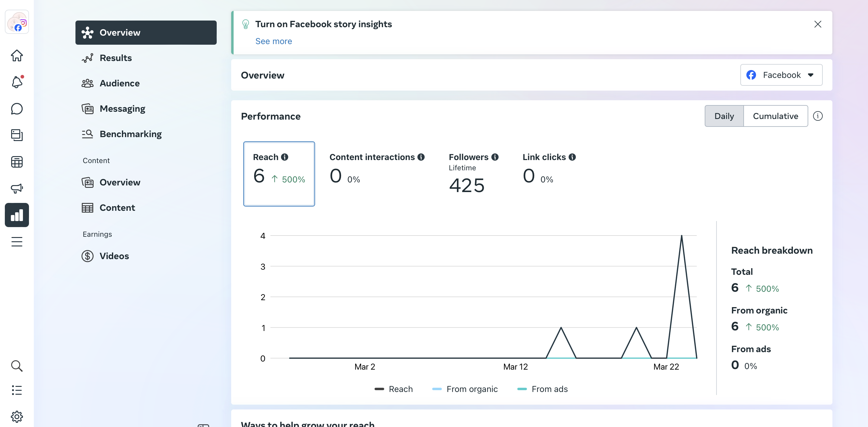Go to the Audience menu item
This screenshot has width=868, height=427.
119,83
